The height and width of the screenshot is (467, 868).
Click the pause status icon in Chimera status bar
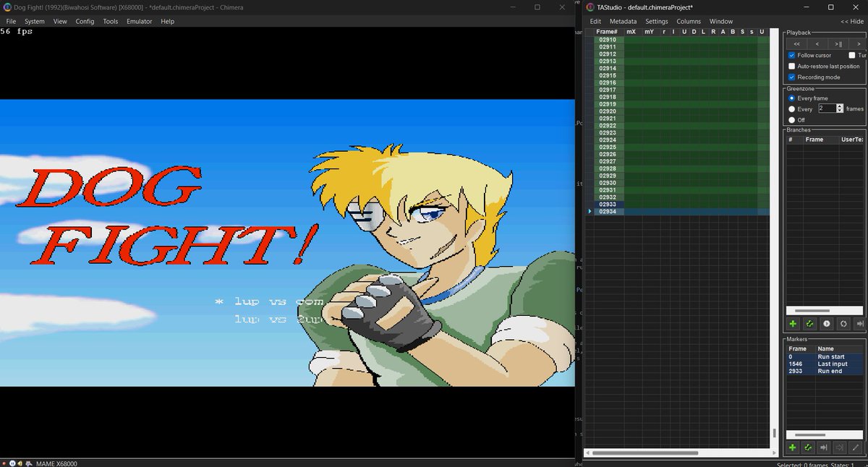tap(14, 463)
